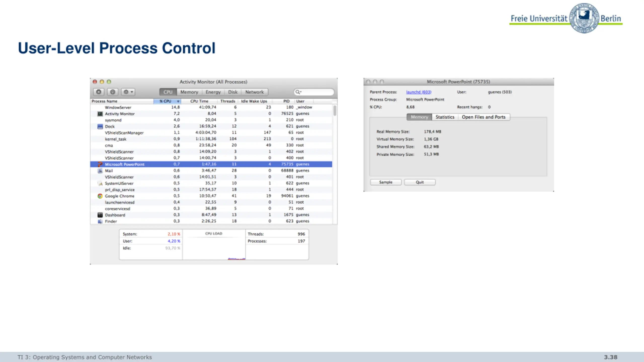Select the Memory tab in PowerPoint inspector
Viewport: 644px width, 362px height.
419,117
